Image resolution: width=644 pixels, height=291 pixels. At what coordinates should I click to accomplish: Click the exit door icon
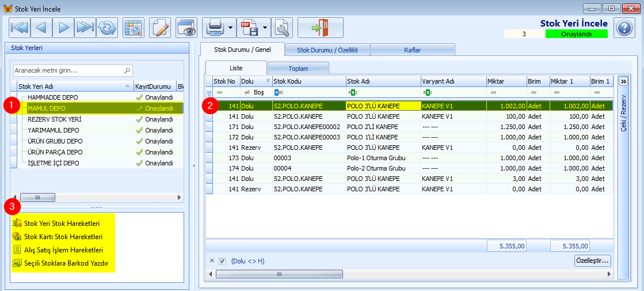[320, 28]
